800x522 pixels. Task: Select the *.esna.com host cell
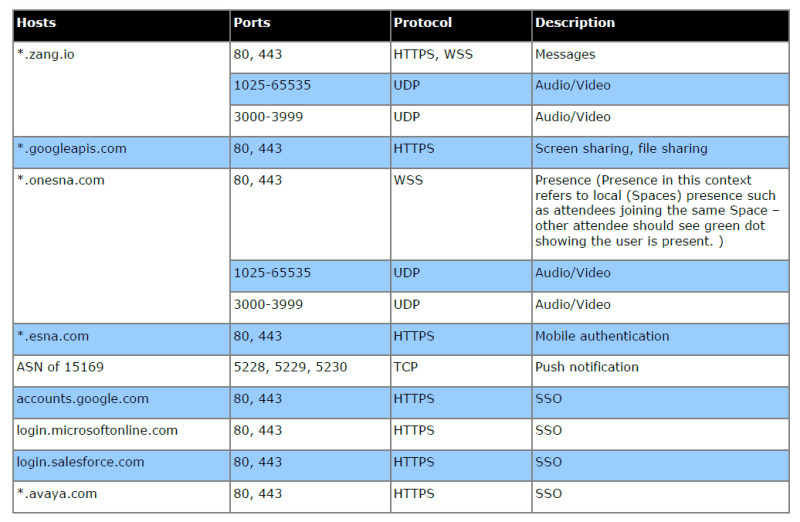click(x=121, y=339)
